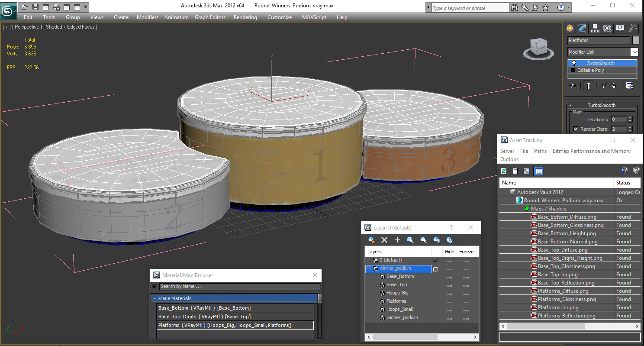Click Highlight Selected Objects' Layers icon
The width and height of the screenshot is (644, 346).
coord(423,240)
